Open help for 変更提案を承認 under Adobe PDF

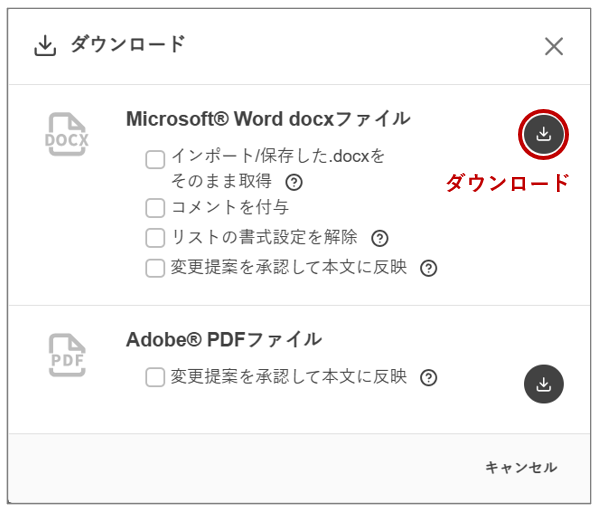point(428,377)
